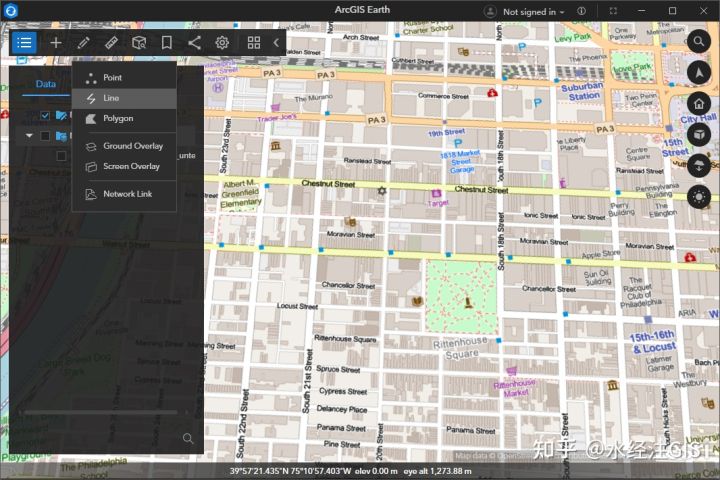Click the Add data plus icon

pyautogui.click(x=56, y=43)
